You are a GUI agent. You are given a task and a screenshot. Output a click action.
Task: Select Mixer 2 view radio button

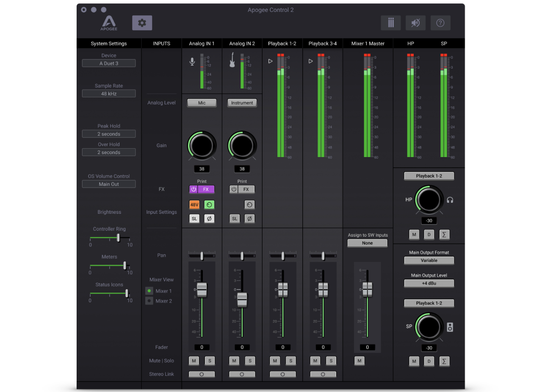(149, 301)
